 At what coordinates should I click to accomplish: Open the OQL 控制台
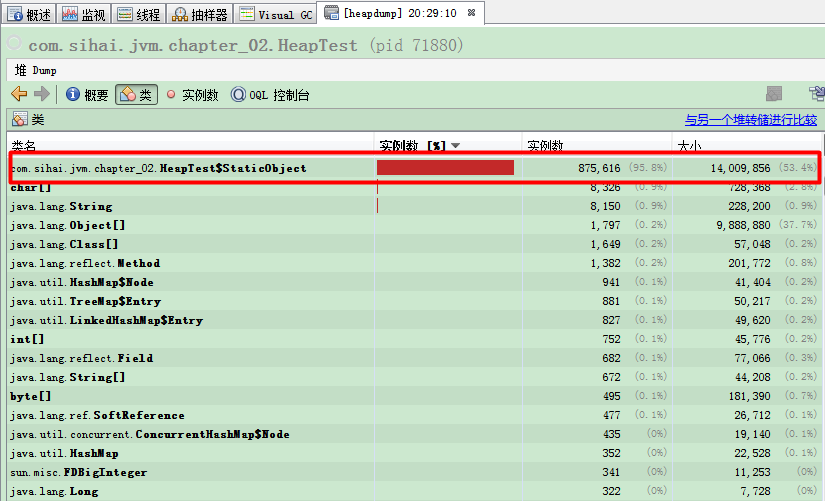pos(270,95)
